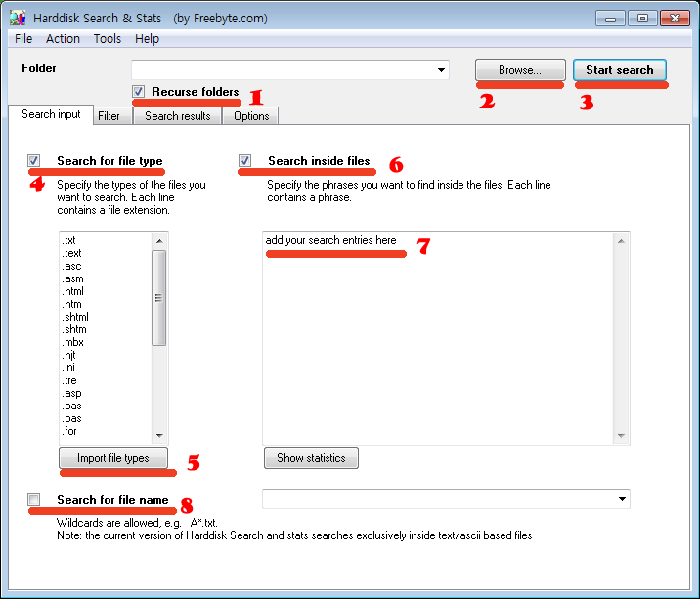700x599 pixels.
Task: Select the .ini file extension entry
Action: point(68,367)
